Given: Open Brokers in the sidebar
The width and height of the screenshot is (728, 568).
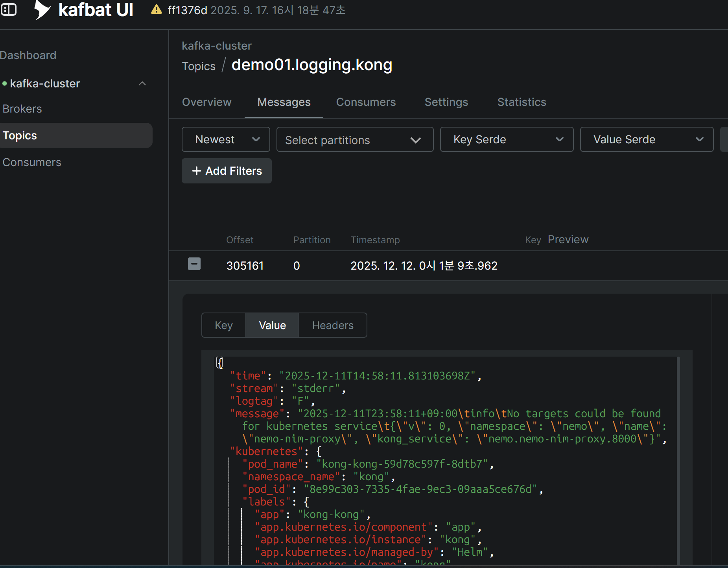Looking at the screenshot, I should click(x=22, y=109).
